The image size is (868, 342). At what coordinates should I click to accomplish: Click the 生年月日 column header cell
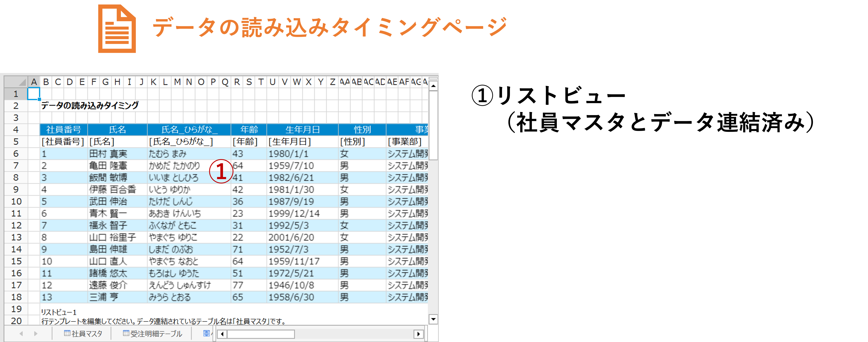pos(302,130)
